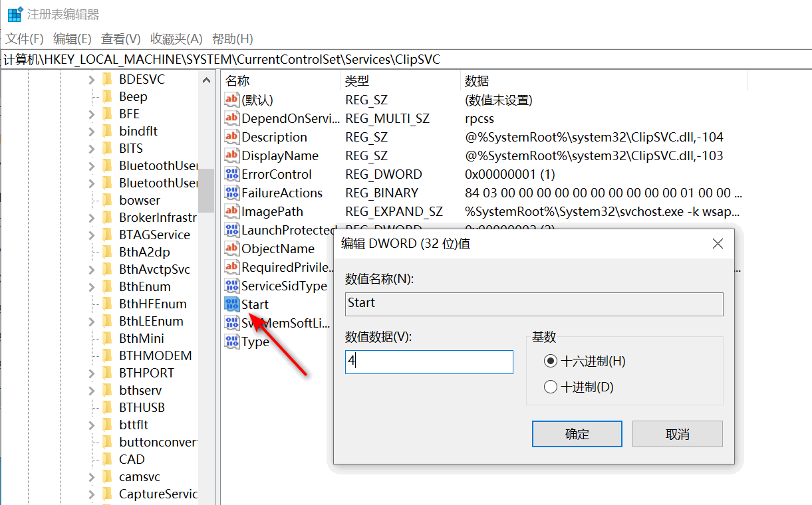Expand the BTHPORT key
The height and width of the screenshot is (505, 812).
tap(92, 373)
